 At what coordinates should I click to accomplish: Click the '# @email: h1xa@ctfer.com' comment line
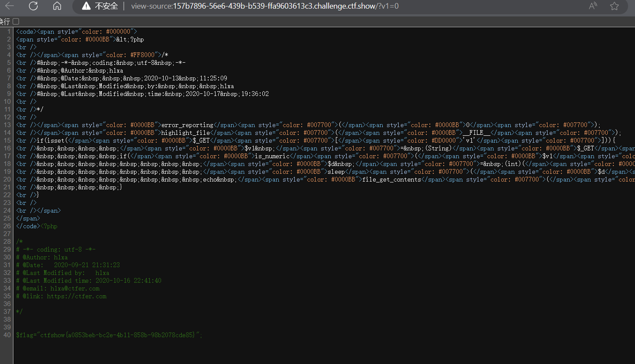(x=58, y=288)
